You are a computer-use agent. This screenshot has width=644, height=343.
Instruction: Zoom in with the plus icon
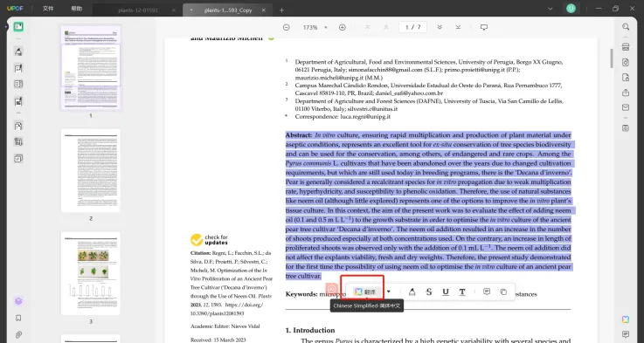click(343, 27)
